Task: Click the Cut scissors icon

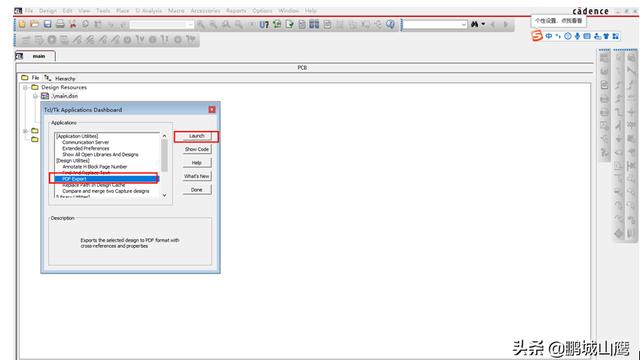Action: tap(73, 24)
